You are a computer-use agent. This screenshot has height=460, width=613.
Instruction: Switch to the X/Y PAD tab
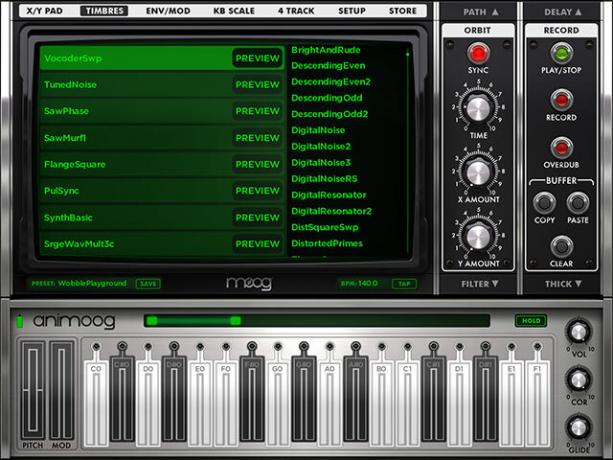pos(44,11)
